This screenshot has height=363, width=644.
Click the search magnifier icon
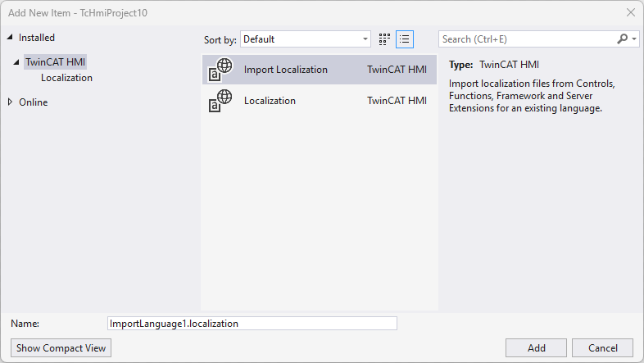(622, 39)
